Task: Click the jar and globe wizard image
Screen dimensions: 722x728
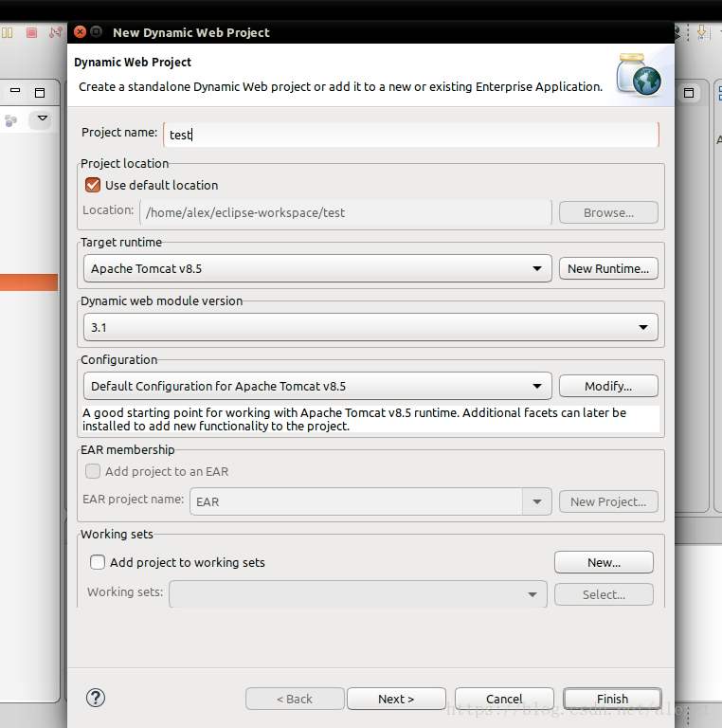Action: point(639,74)
